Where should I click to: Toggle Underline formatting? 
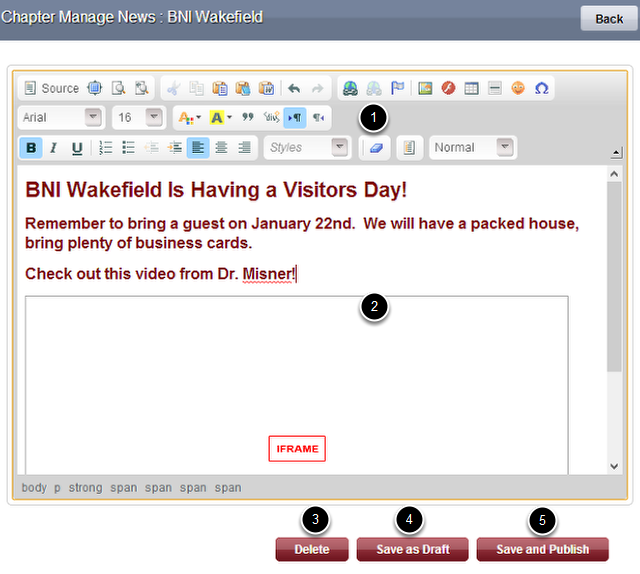tap(77, 148)
